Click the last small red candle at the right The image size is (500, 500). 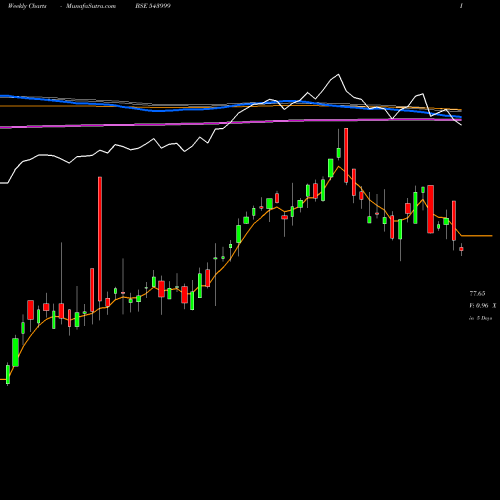[x=461, y=249]
